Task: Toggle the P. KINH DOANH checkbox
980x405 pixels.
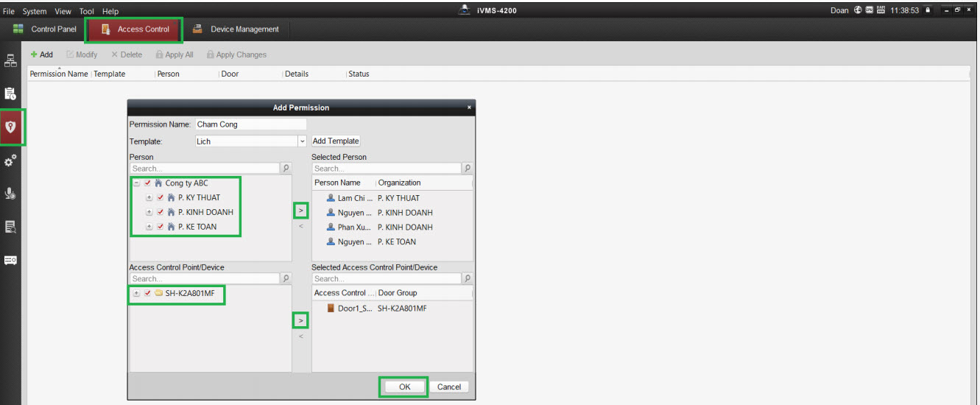Action: [x=161, y=212]
